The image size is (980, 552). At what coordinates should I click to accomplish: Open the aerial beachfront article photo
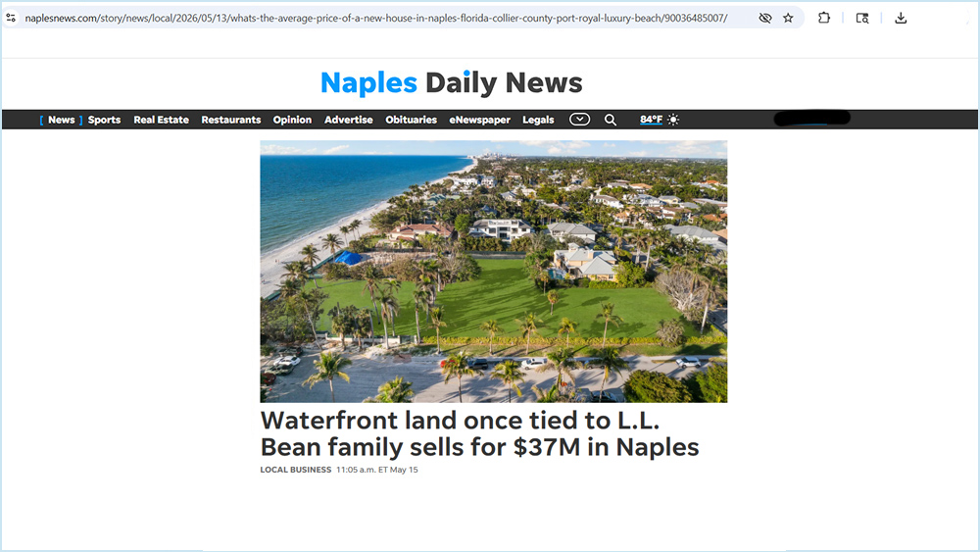(x=494, y=272)
